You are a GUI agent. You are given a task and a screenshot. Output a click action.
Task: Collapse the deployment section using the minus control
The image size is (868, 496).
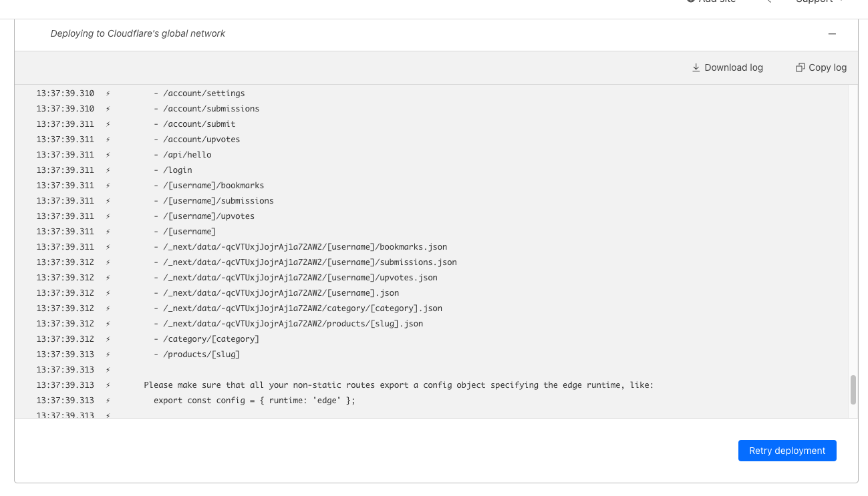pos(831,33)
